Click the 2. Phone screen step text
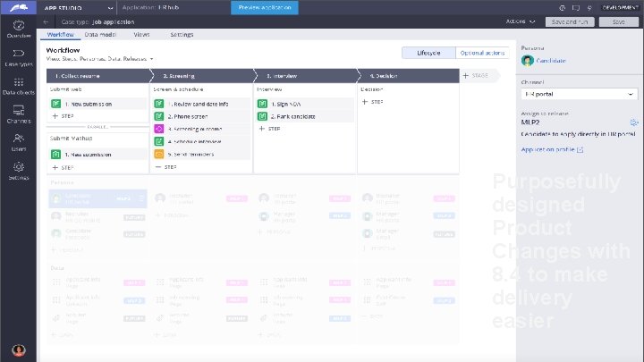The height and width of the screenshot is (362, 644). 188,116
